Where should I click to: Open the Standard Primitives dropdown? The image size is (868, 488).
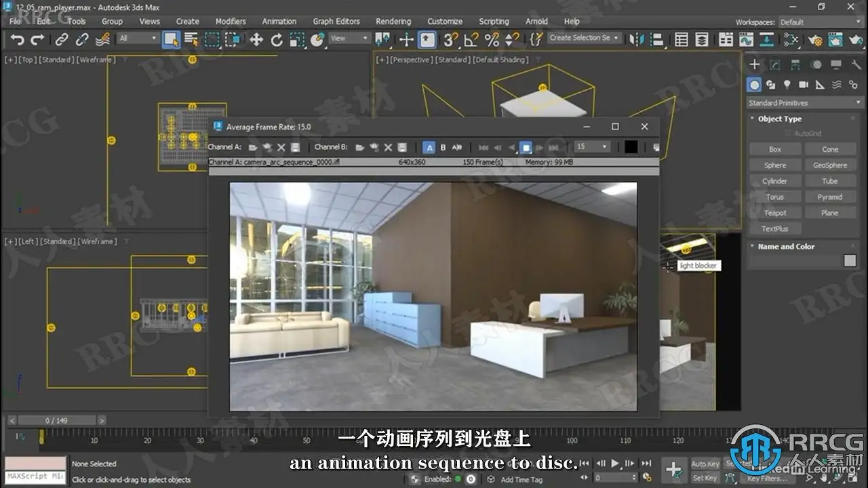coord(804,103)
